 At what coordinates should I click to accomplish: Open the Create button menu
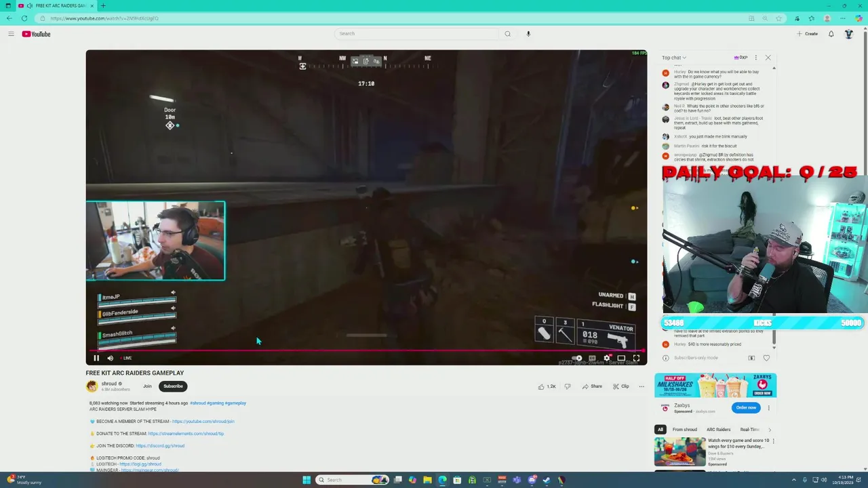[x=808, y=34]
